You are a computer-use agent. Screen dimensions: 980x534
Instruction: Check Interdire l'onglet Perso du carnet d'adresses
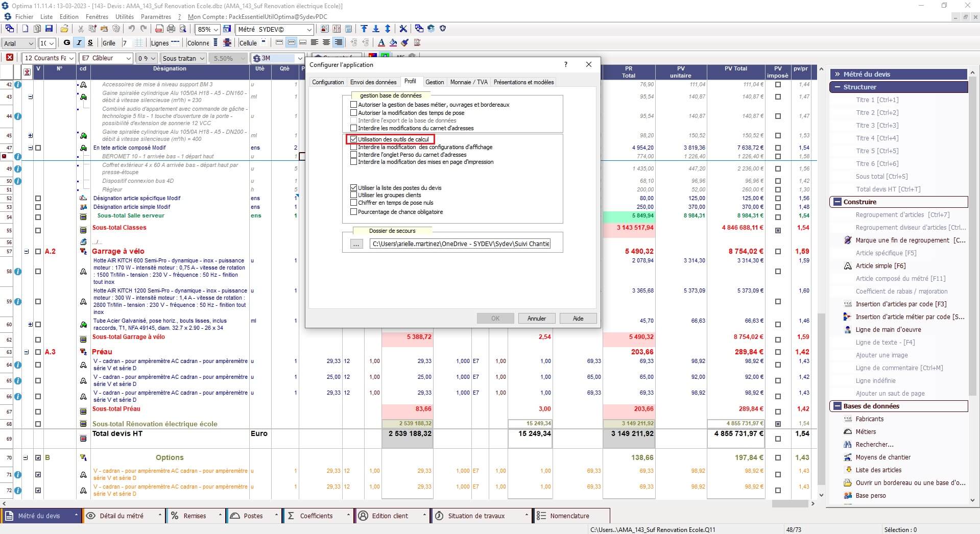[x=353, y=154]
